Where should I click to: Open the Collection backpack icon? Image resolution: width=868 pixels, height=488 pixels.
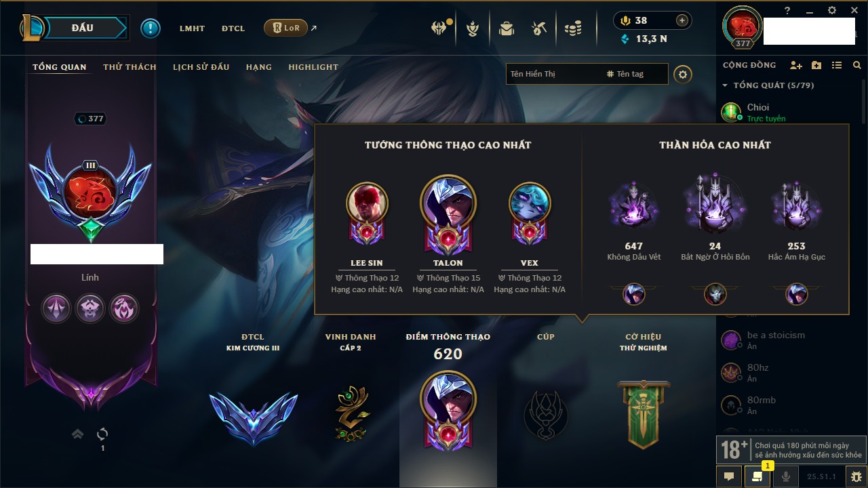click(506, 28)
